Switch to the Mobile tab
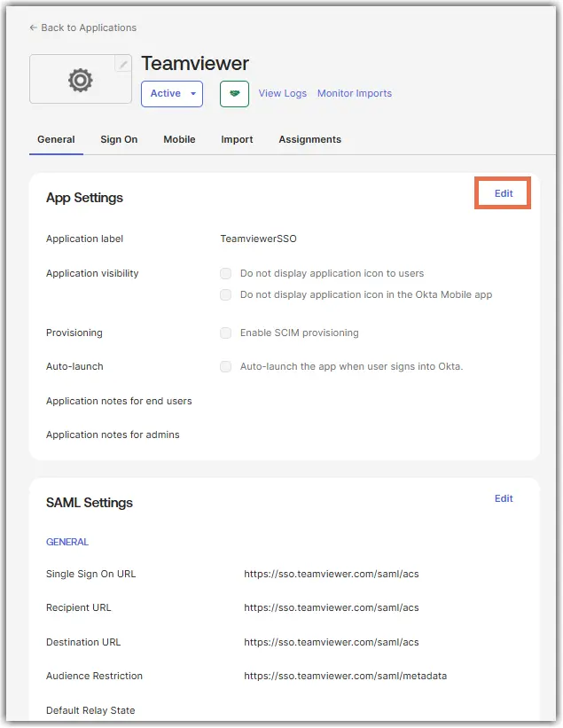 click(179, 139)
